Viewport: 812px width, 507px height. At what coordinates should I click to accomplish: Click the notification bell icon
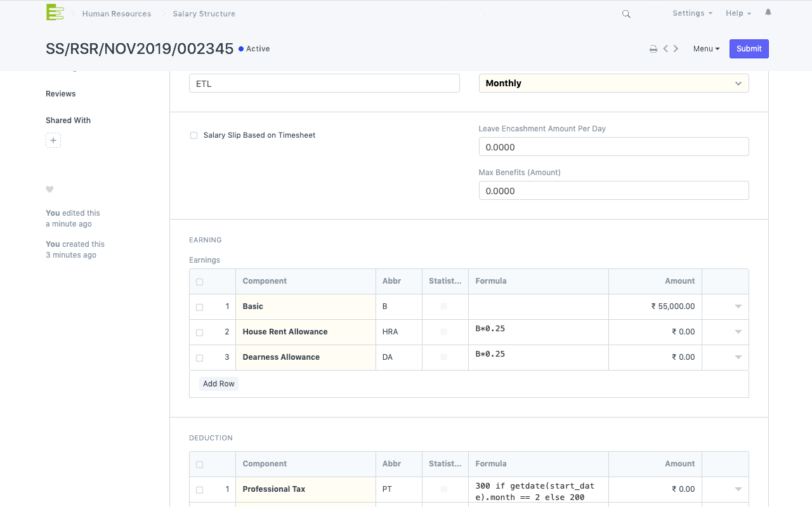(x=768, y=13)
